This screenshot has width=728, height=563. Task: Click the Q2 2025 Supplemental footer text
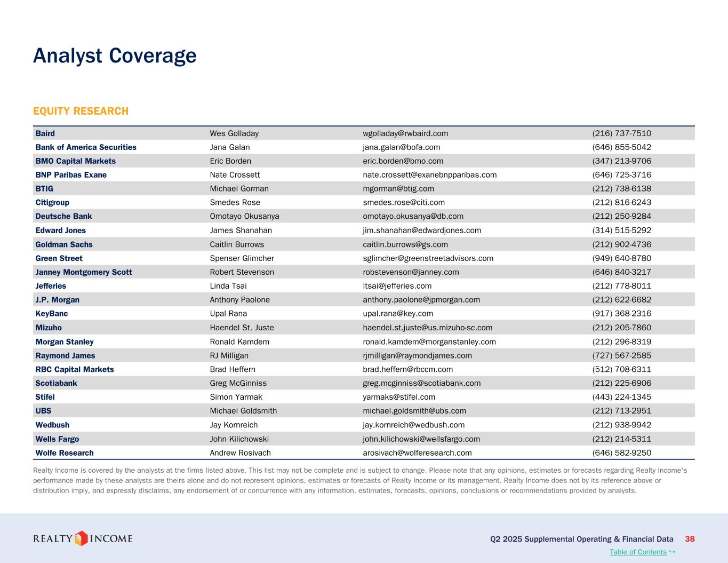point(581,539)
